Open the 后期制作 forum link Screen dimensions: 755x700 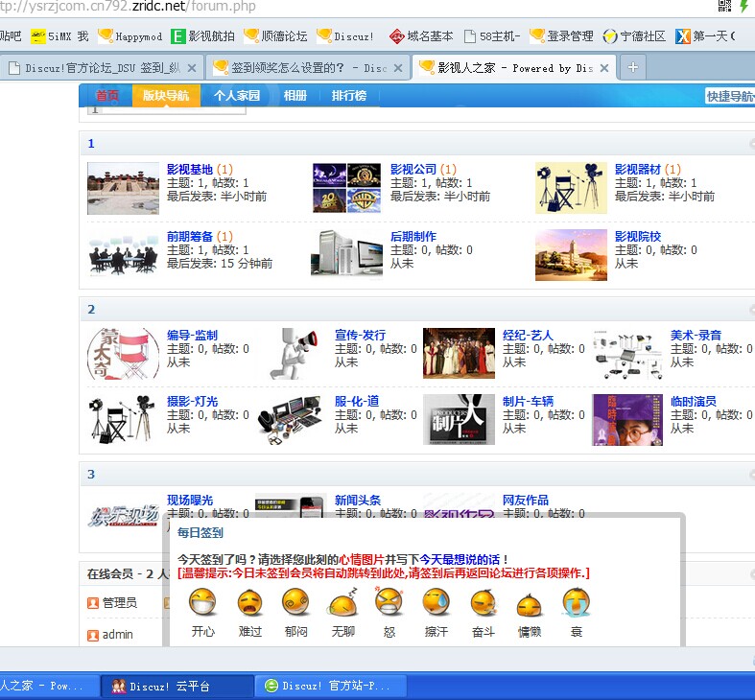coord(413,237)
